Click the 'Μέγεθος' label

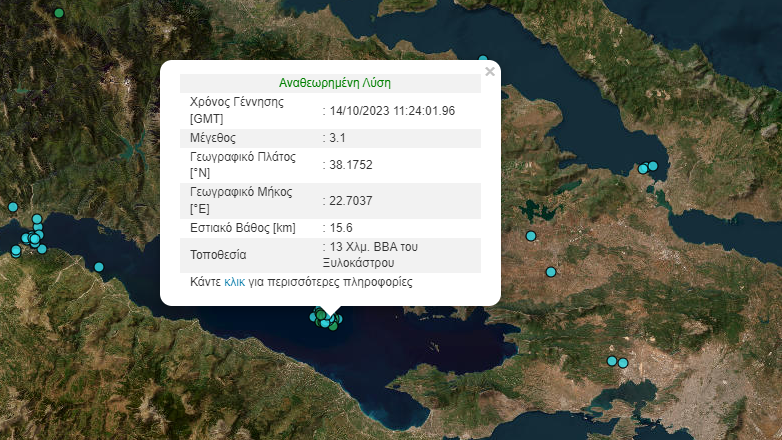click(x=213, y=138)
